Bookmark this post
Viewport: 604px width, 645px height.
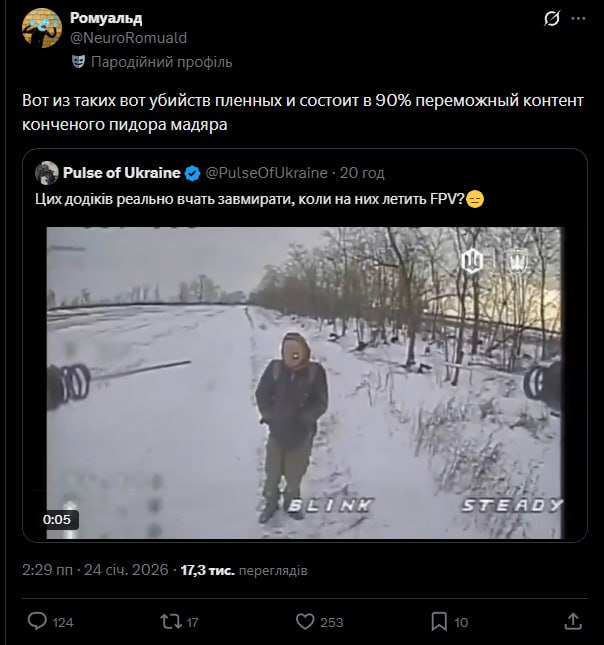437,621
